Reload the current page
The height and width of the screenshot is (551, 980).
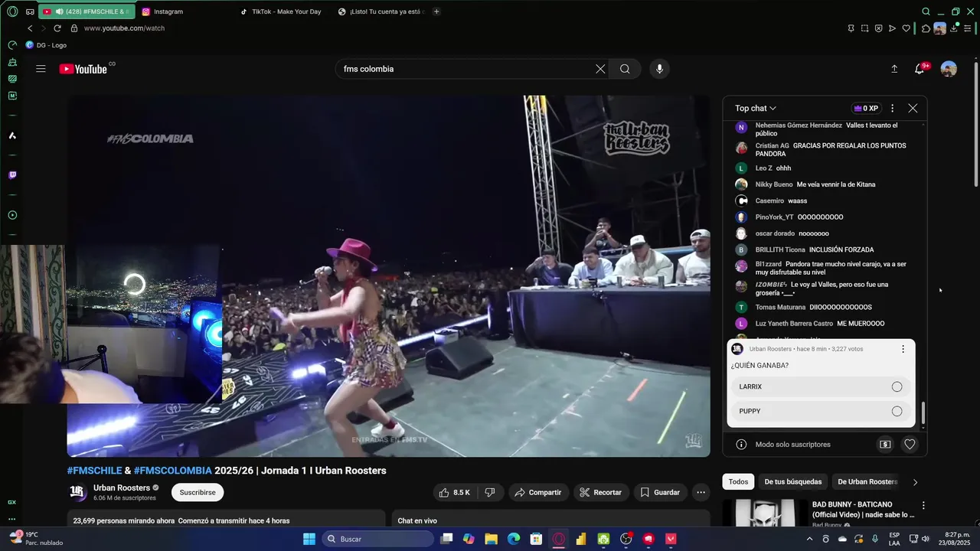click(x=57, y=28)
